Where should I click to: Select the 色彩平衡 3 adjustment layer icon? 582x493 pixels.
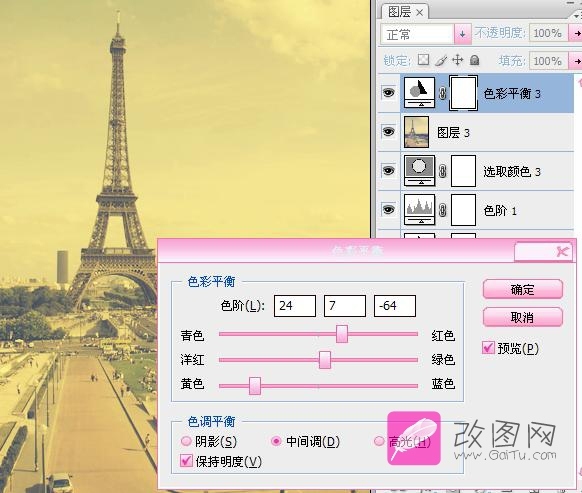(419, 92)
